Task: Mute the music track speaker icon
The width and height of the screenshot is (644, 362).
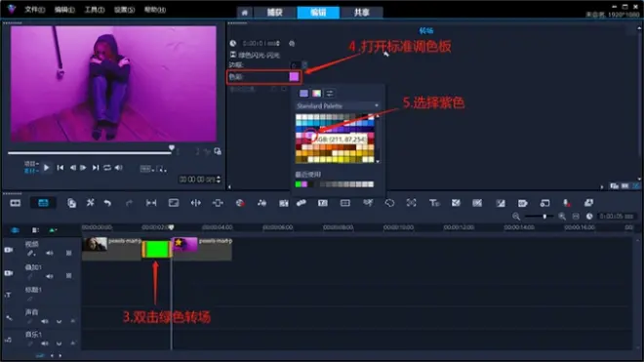Action: pos(44,343)
